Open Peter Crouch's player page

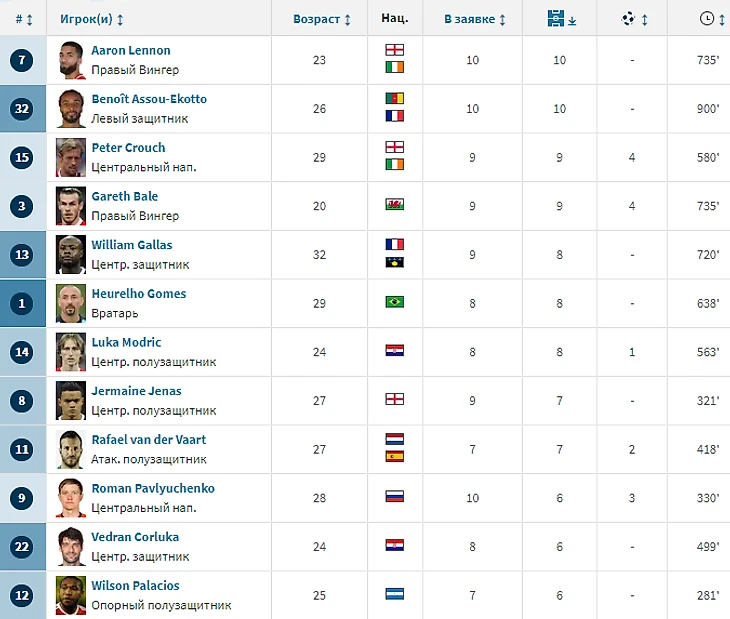(x=128, y=148)
